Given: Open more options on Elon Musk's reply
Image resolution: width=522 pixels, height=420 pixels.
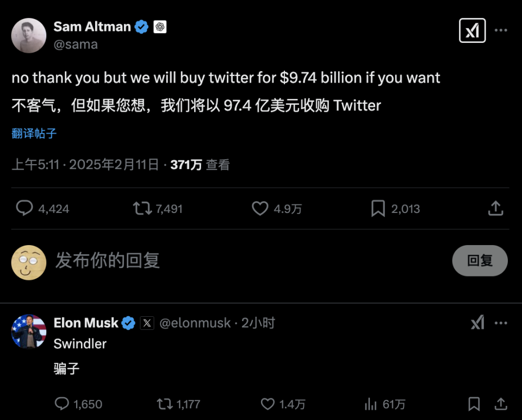Looking at the screenshot, I should point(501,323).
